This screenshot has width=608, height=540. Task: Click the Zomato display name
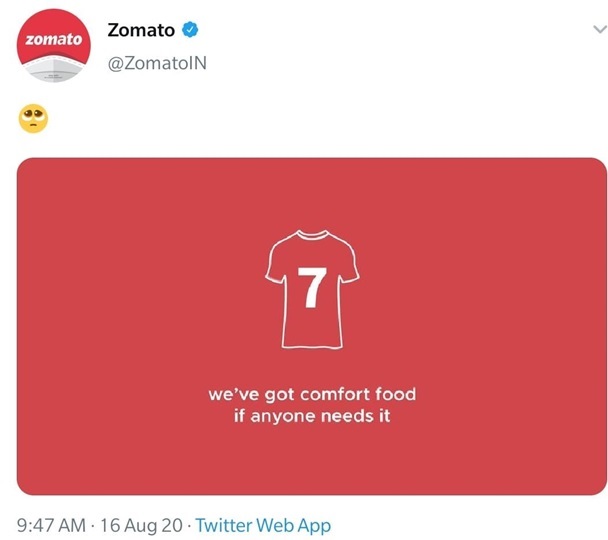[x=141, y=31]
